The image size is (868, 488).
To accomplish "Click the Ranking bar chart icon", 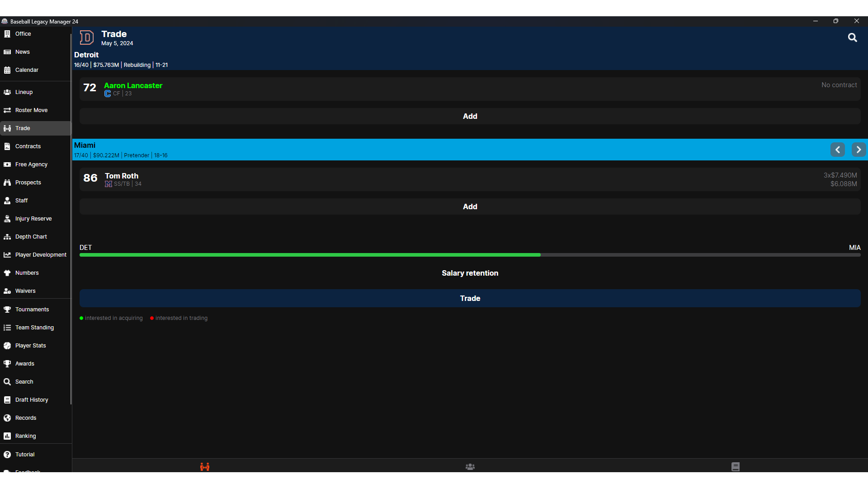I will click(7, 436).
